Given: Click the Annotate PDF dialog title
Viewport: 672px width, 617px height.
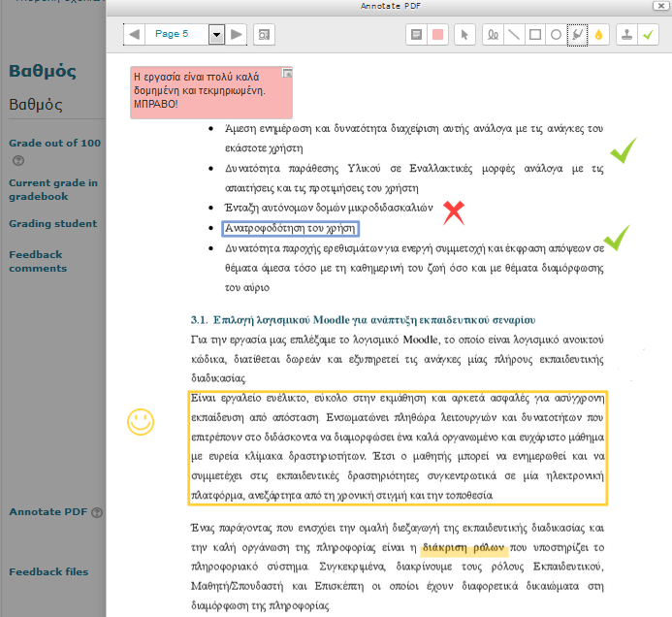Looking at the screenshot, I should (391, 6).
